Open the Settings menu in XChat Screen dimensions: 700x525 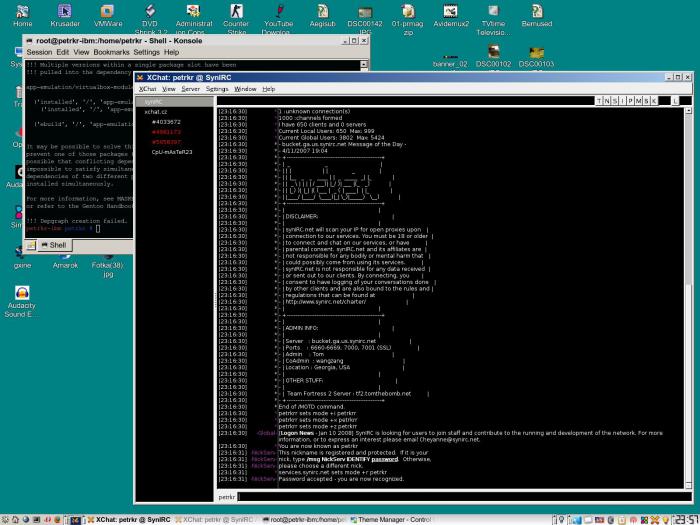pos(217,89)
